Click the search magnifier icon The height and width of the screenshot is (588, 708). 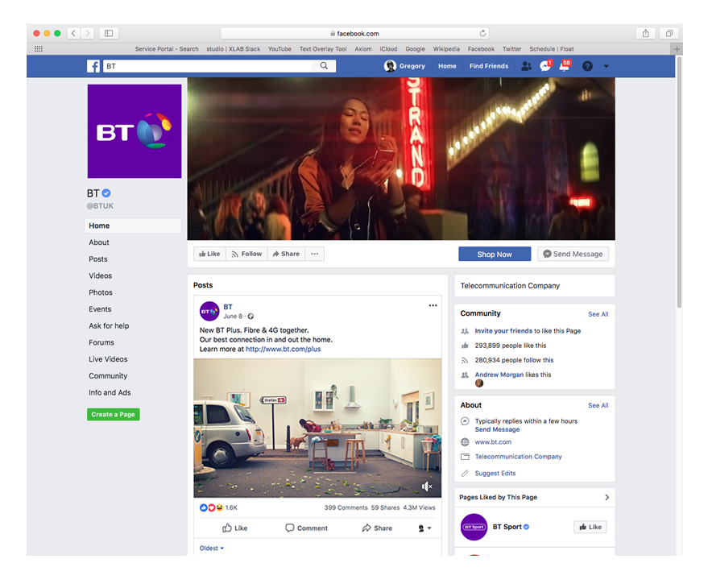pyautogui.click(x=325, y=66)
